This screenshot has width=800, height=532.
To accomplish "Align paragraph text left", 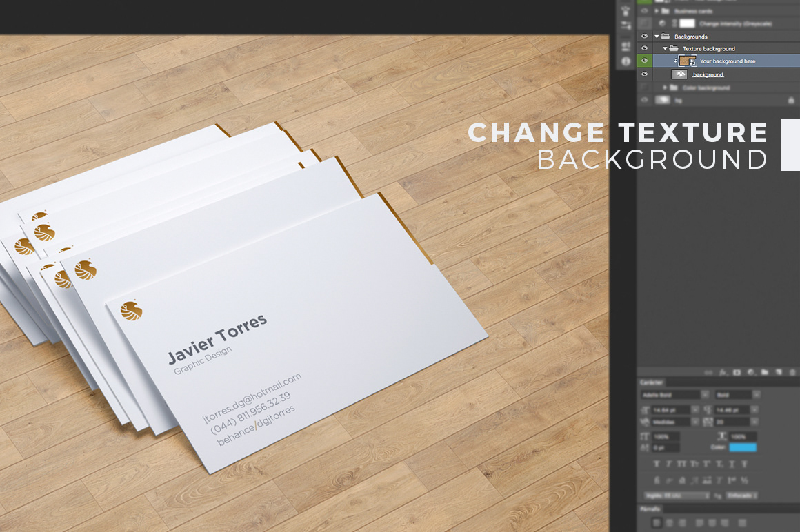I will (657, 523).
